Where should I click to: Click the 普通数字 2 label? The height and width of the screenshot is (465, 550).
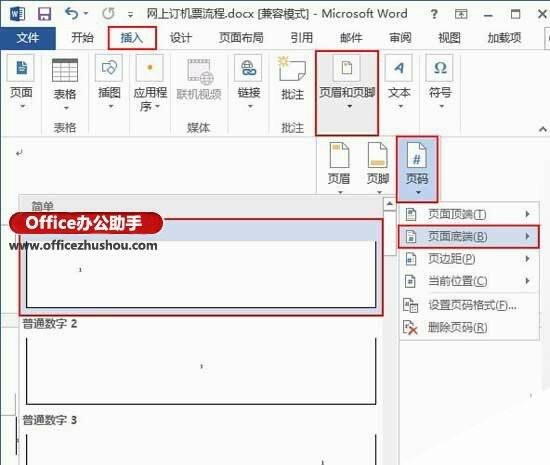click(50, 324)
